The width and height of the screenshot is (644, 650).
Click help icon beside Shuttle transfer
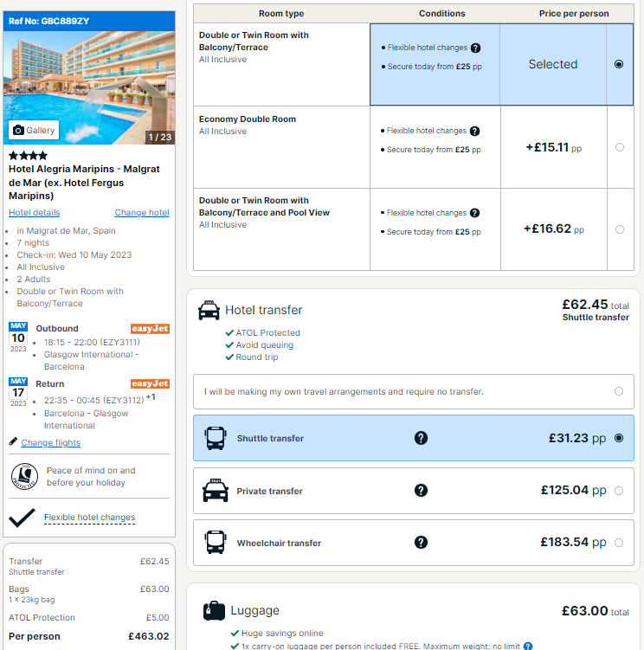[421, 438]
